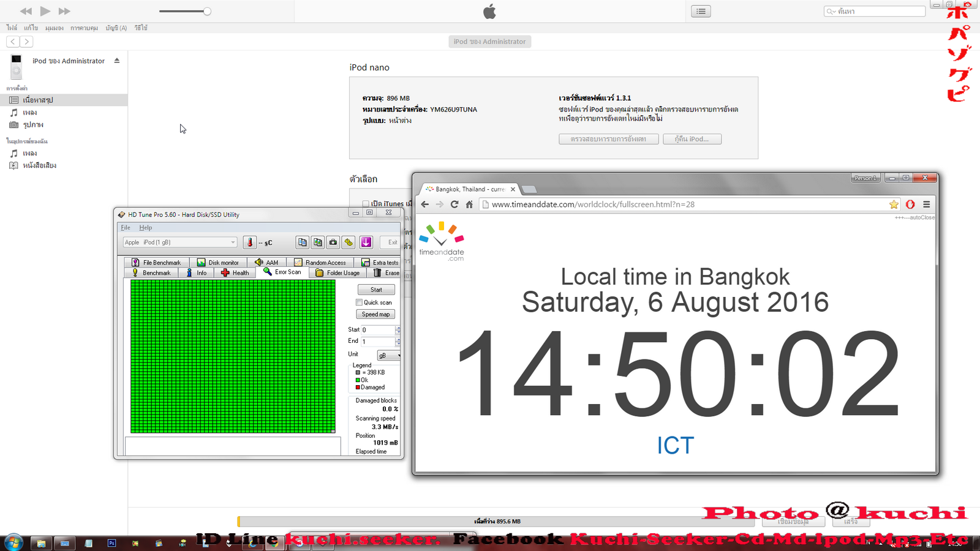Click the temperature thermometer icon in HD Tune

249,242
